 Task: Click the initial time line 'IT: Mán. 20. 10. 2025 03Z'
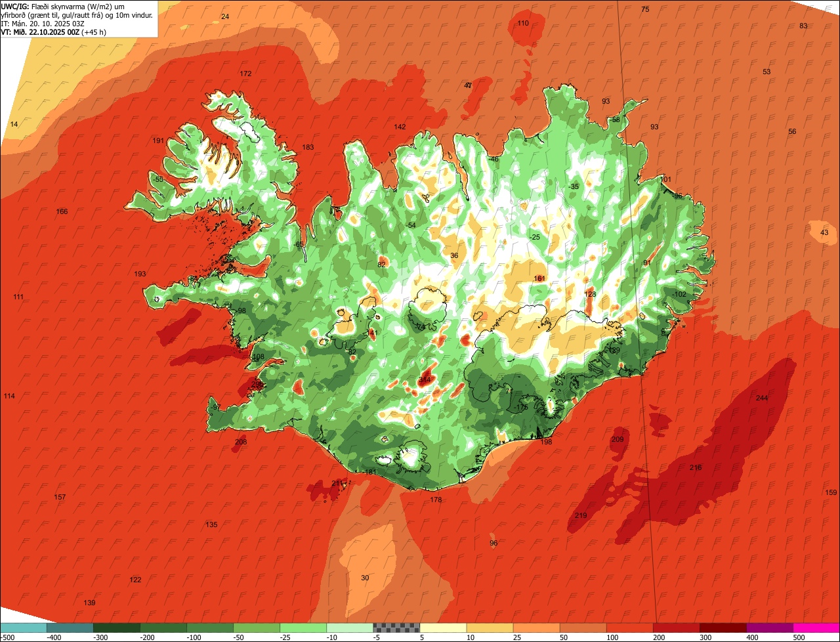click(x=44, y=23)
